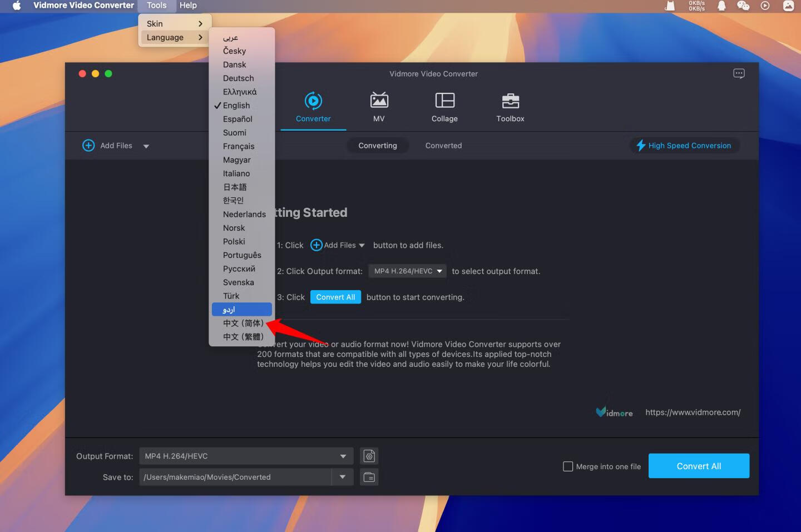Viewport: 801px width, 532px height.
Task: Open output profile settings gear icon
Action: [369, 456]
